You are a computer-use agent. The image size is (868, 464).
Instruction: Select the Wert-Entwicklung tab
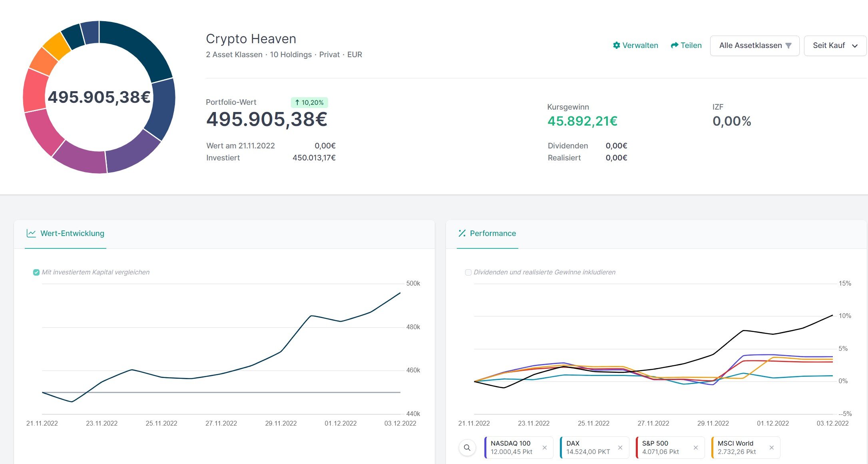pos(72,233)
